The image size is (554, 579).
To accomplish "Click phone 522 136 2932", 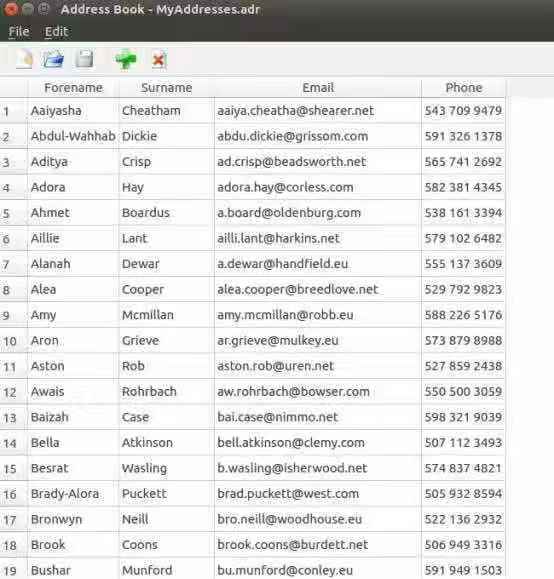I will pos(464,519).
